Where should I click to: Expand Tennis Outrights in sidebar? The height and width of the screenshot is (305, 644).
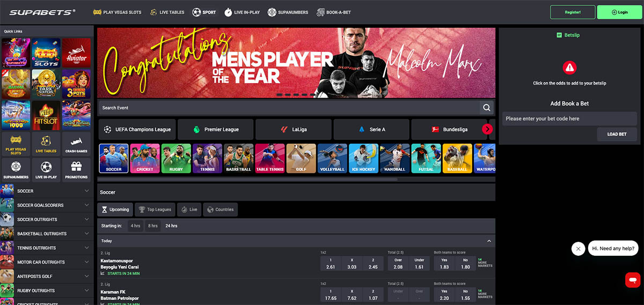47,248
